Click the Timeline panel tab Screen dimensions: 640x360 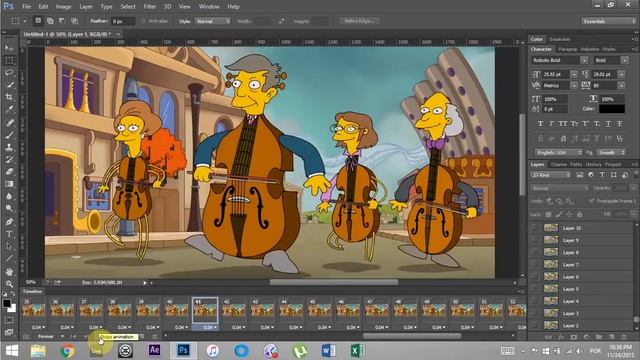pyautogui.click(x=32, y=291)
